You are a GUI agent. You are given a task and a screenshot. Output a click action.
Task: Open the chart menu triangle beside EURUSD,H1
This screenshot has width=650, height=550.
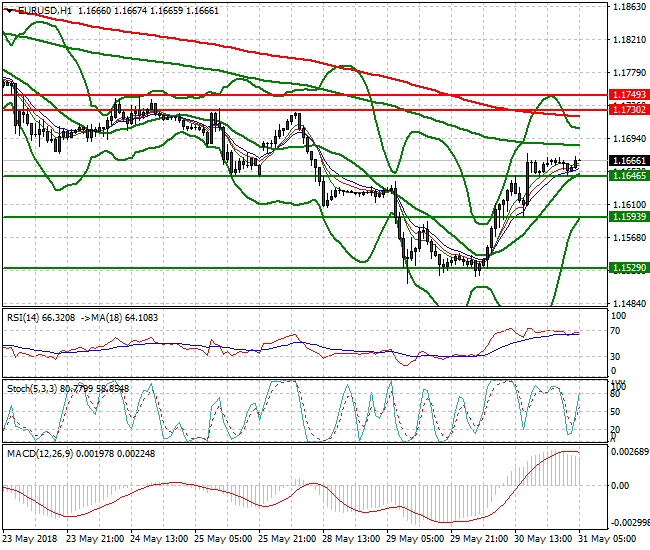coord(10,11)
